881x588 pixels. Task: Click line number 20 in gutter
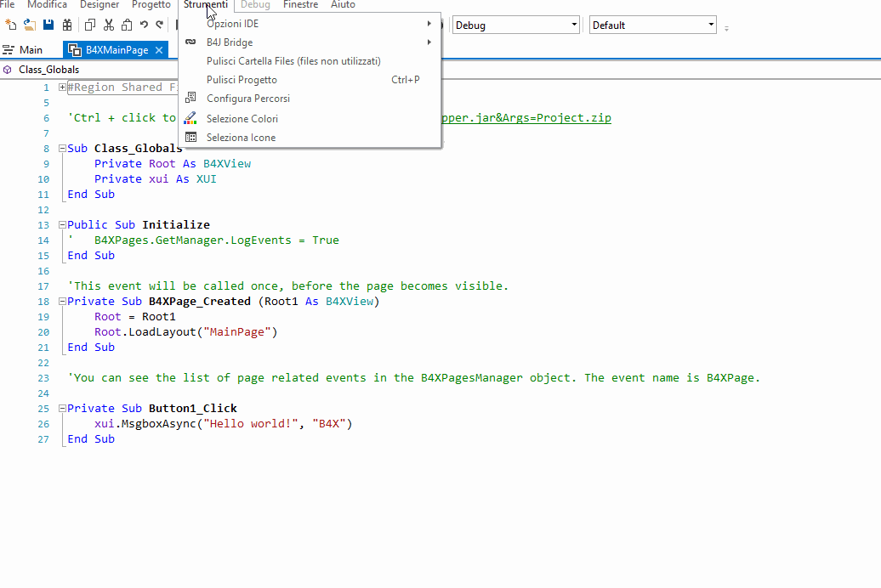(43, 332)
